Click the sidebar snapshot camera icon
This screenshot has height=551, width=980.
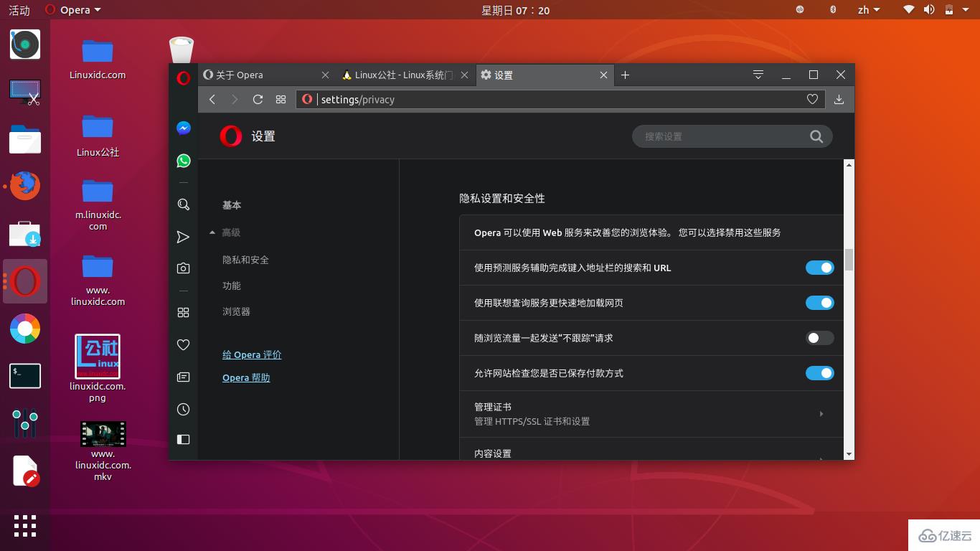[x=184, y=268]
